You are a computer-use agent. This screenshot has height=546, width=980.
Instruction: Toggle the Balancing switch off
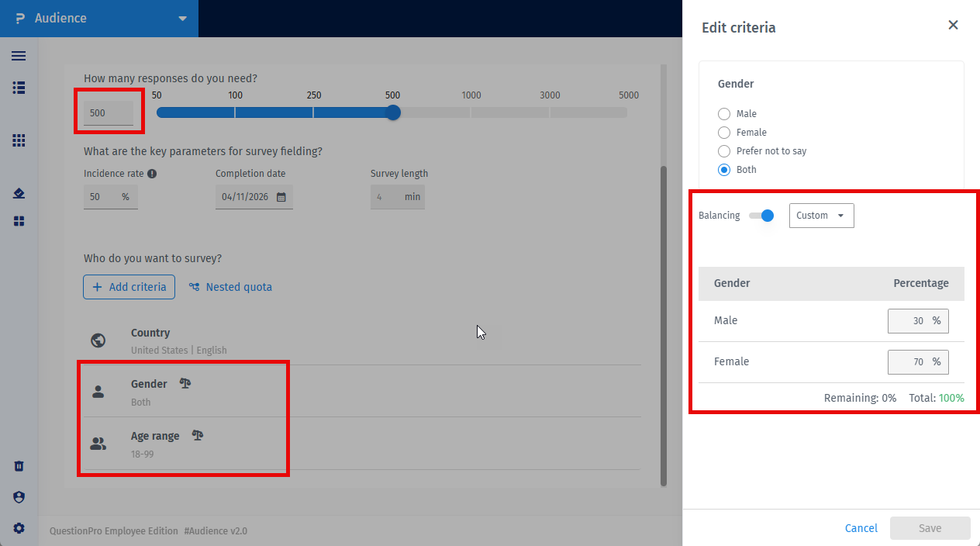(x=761, y=216)
